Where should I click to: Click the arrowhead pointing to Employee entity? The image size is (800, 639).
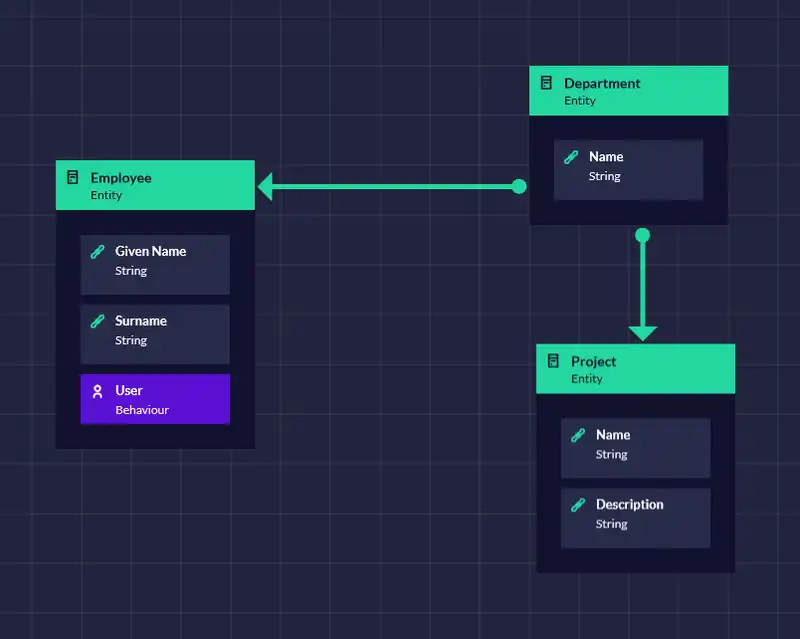(x=267, y=186)
